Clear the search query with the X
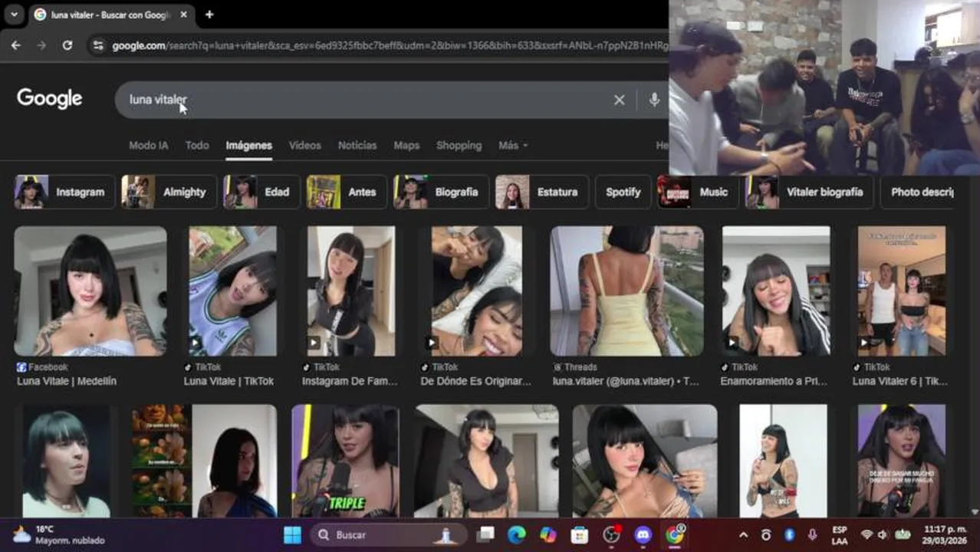This screenshot has width=980, height=552. [x=619, y=100]
